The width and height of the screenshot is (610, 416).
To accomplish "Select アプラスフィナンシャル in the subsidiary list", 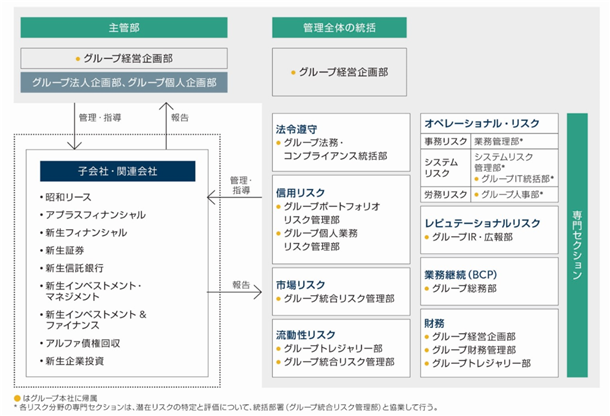I will tap(96, 215).
